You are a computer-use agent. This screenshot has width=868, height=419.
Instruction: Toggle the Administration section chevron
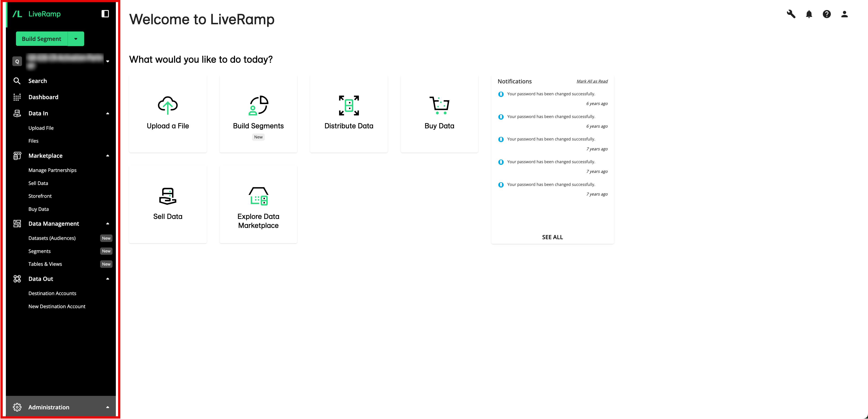click(108, 407)
